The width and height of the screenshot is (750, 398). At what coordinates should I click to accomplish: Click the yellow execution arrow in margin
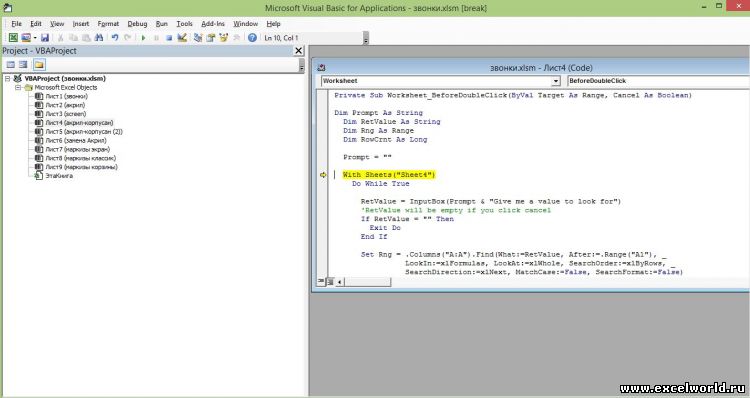click(323, 175)
